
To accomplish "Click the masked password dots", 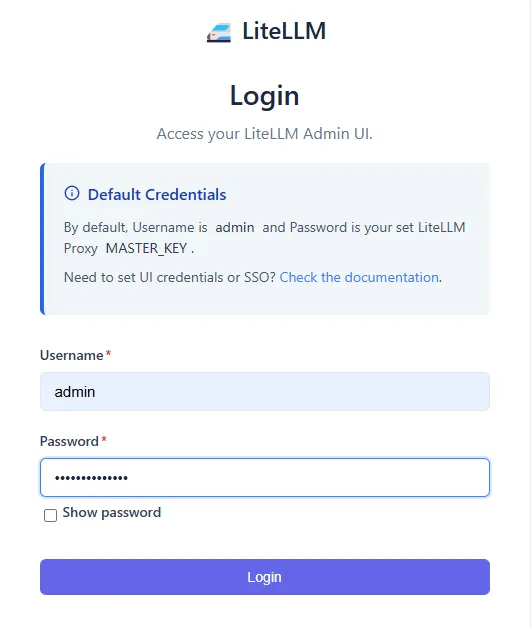I will [x=91, y=478].
